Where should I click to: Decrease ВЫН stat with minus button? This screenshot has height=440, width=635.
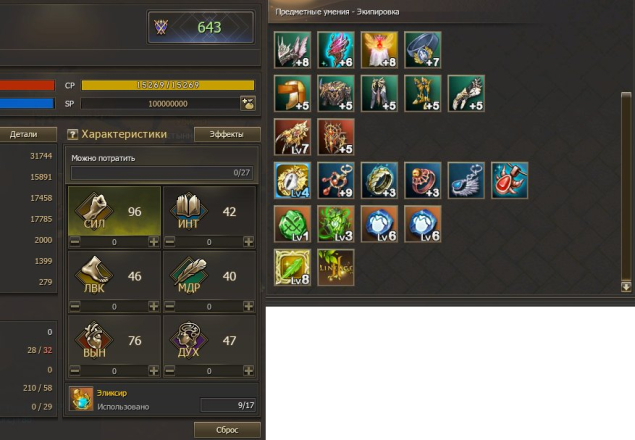coord(75,370)
